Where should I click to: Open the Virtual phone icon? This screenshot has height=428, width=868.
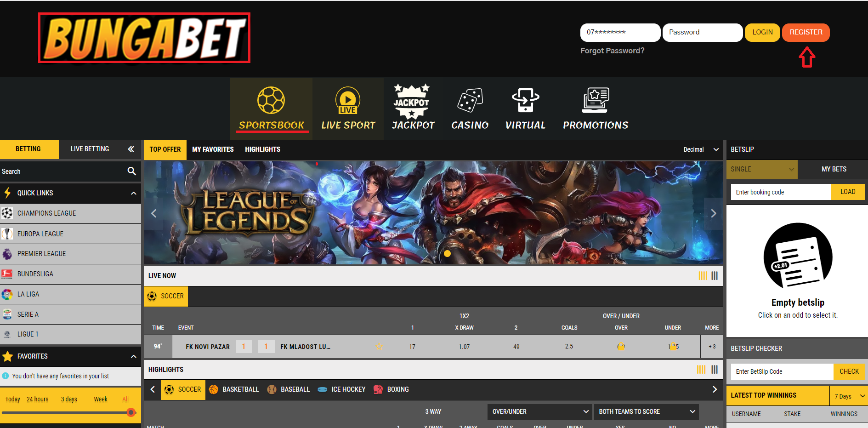pyautogui.click(x=525, y=100)
